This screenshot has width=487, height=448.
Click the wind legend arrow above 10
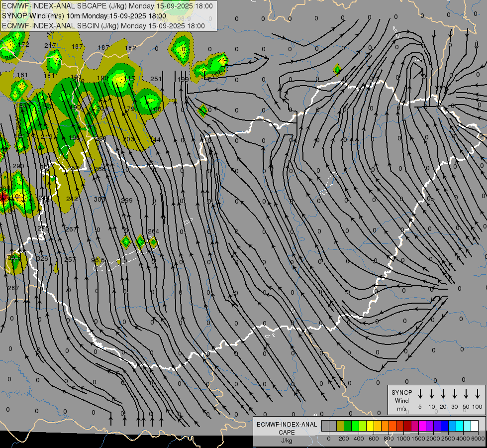click(x=431, y=394)
